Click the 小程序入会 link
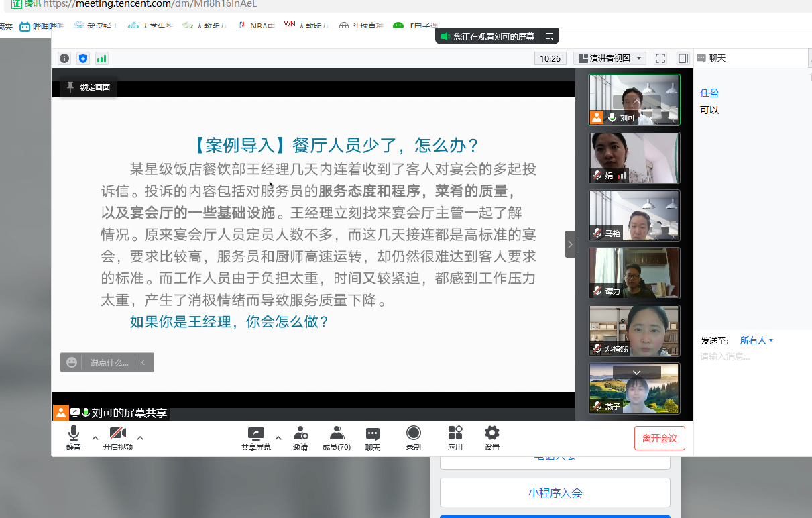This screenshot has height=518, width=812. pos(555,493)
